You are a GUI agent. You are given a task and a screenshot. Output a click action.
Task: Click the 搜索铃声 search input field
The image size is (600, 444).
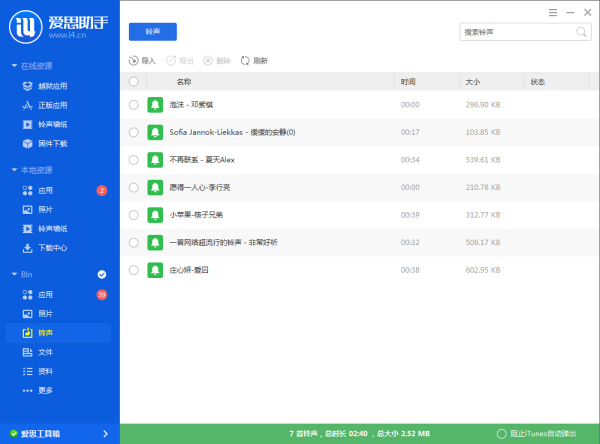click(515, 33)
